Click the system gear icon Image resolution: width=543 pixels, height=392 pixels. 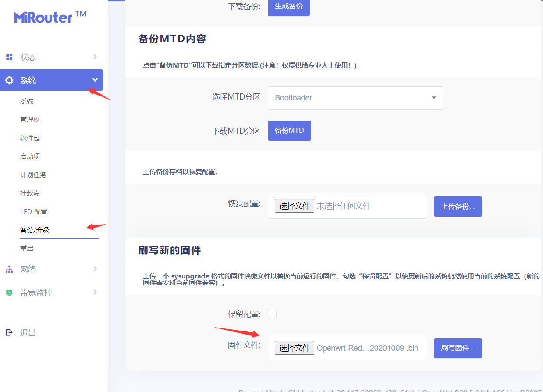click(x=9, y=80)
